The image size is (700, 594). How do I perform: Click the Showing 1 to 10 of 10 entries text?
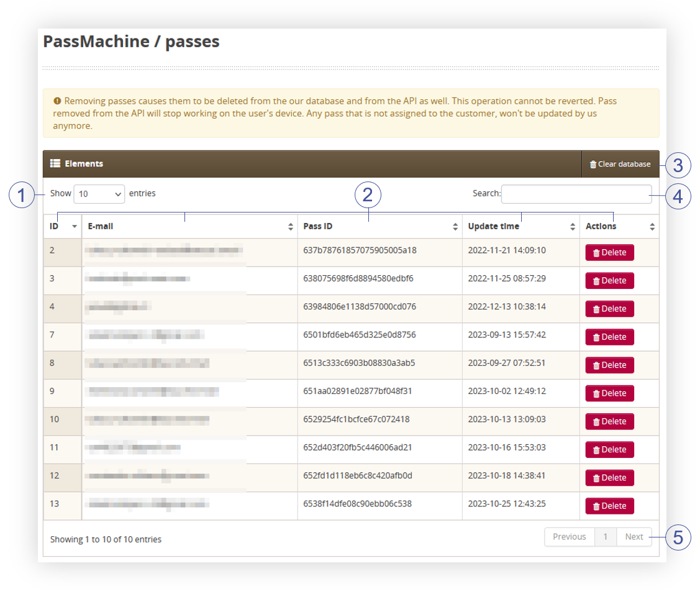point(106,539)
